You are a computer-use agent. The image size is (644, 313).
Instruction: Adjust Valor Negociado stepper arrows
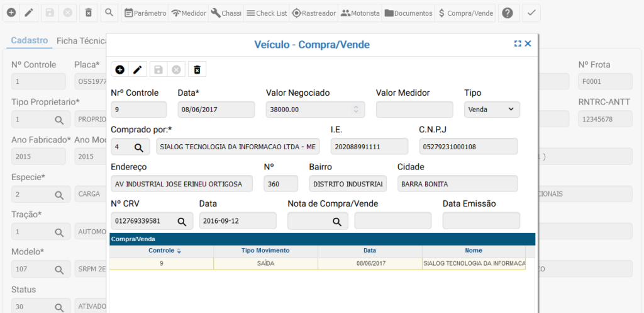(x=356, y=110)
